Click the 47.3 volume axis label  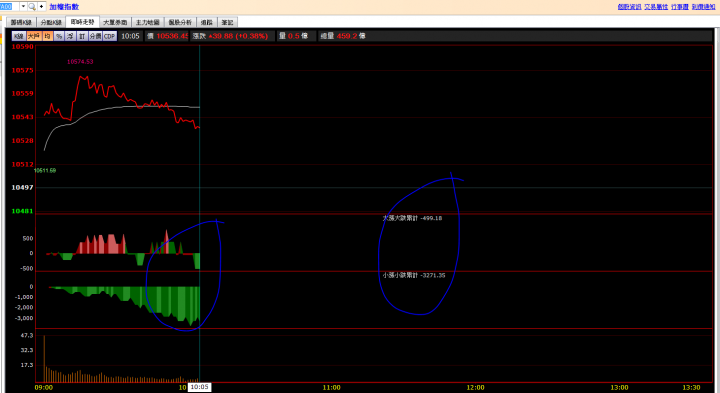point(27,336)
